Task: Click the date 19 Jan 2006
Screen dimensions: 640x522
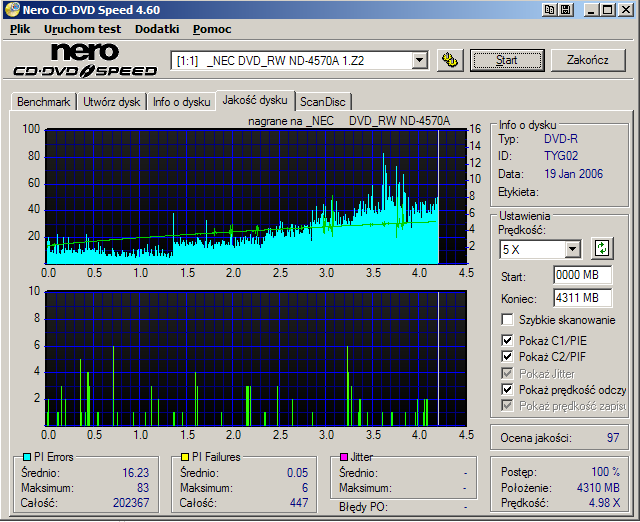Action: [573, 174]
